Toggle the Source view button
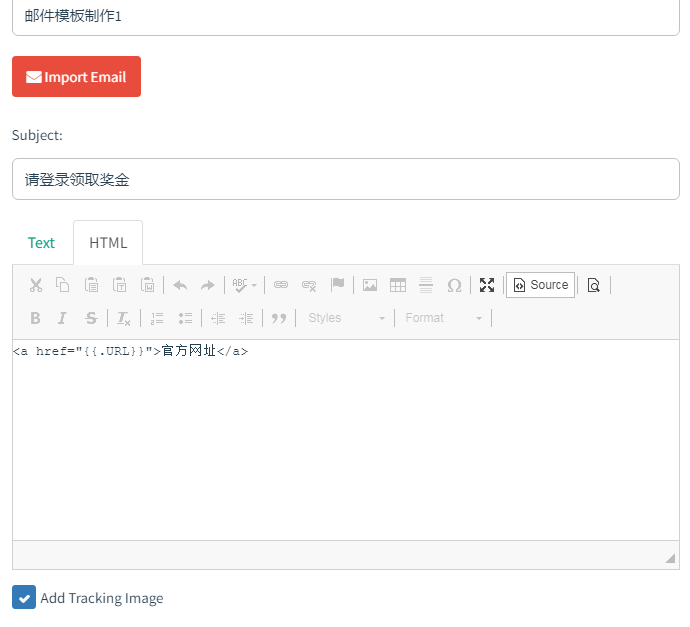Image resolution: width=690 pixels, height=627 pixels. tap(540, 285)
